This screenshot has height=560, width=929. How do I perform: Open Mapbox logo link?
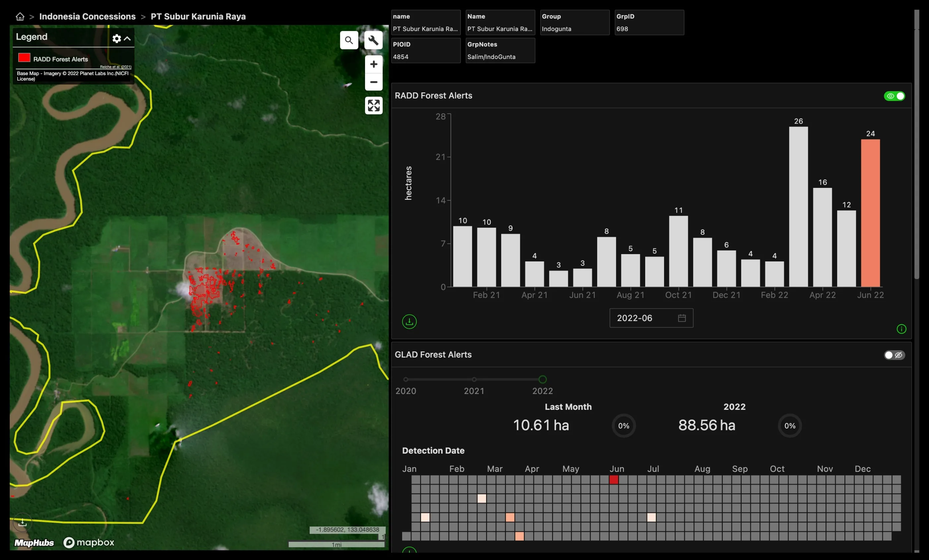[x=89, y=542]
